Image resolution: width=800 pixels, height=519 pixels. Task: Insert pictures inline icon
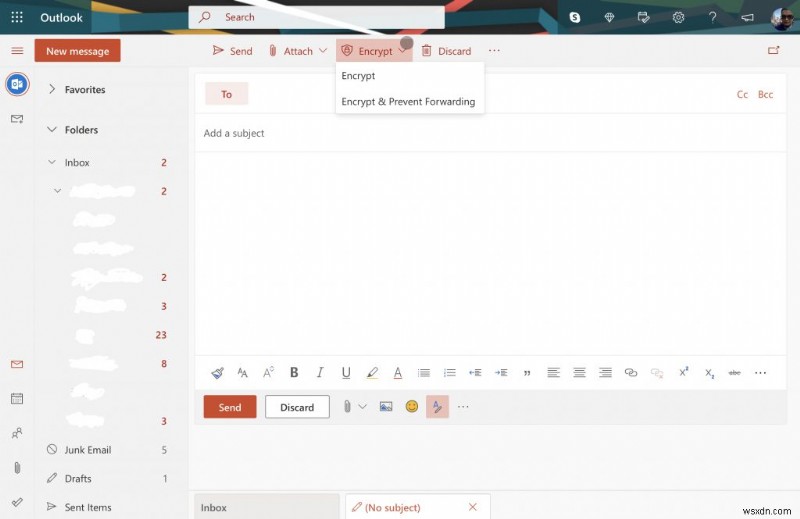[386, 407]
